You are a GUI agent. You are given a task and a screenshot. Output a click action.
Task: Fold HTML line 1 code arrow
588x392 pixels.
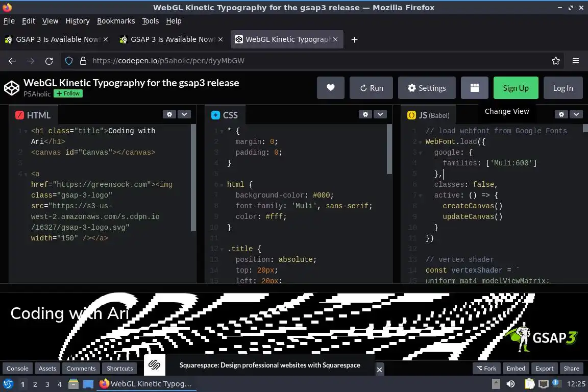tap(26, 131)
